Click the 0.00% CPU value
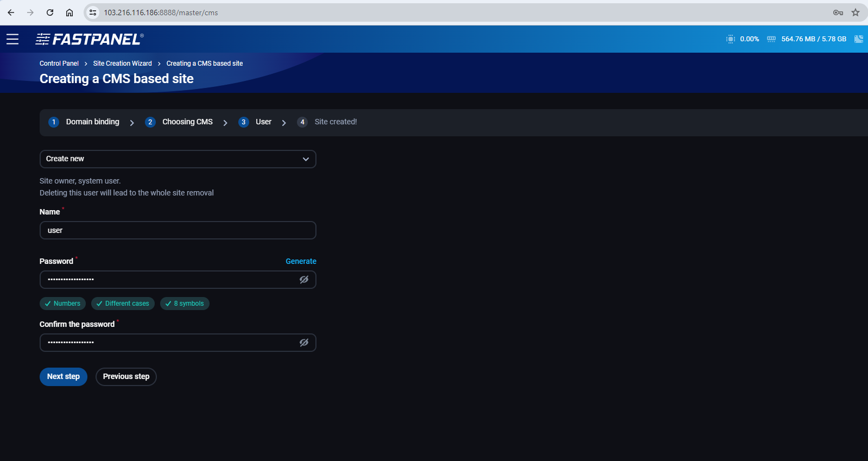 pyautogui.click(x=749, y=39)
